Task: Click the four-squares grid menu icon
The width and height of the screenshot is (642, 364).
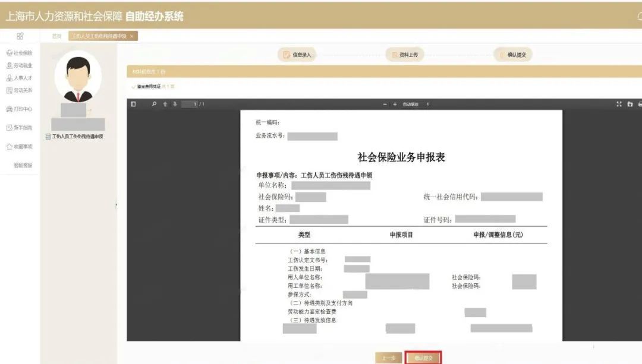Action: tap(20, 36)
